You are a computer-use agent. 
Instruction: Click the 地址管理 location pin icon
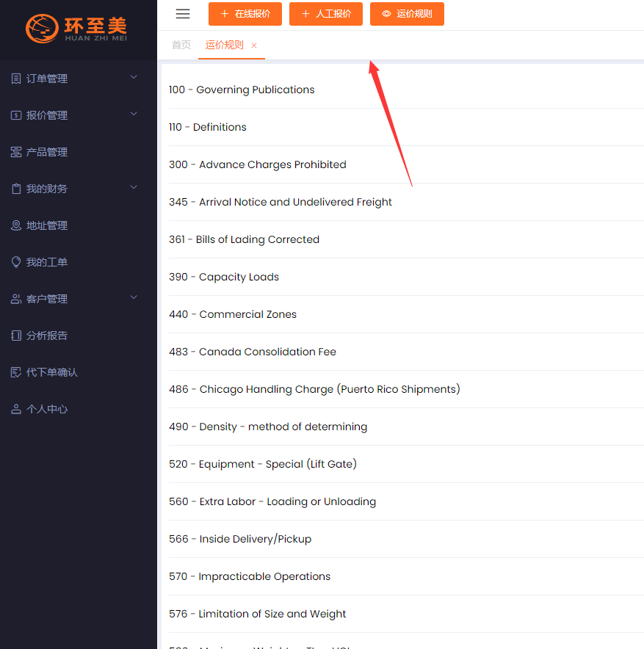point(16,225)
